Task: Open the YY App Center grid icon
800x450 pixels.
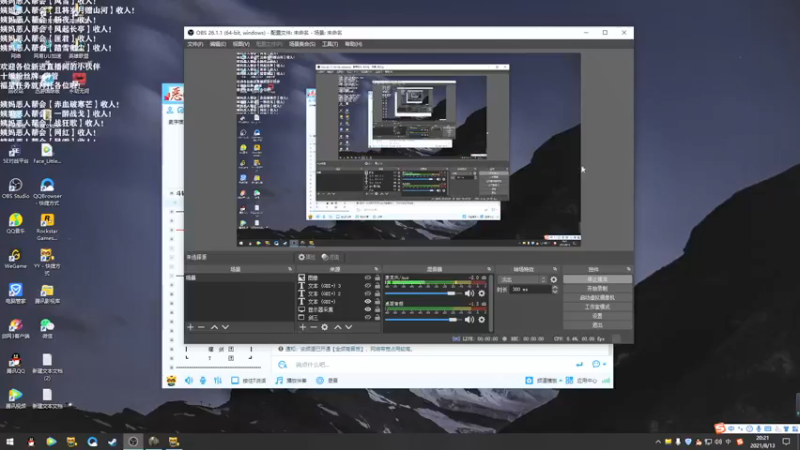Action: [x=569, y=381]
